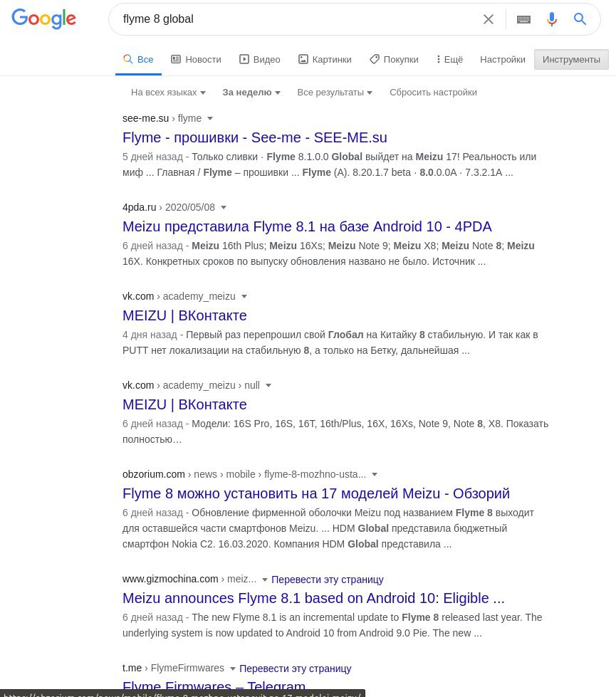616x697 pixels.
Task: Click the t.me › FlymeFirmwares breadcrumb
Action: (x=174, y=668)
